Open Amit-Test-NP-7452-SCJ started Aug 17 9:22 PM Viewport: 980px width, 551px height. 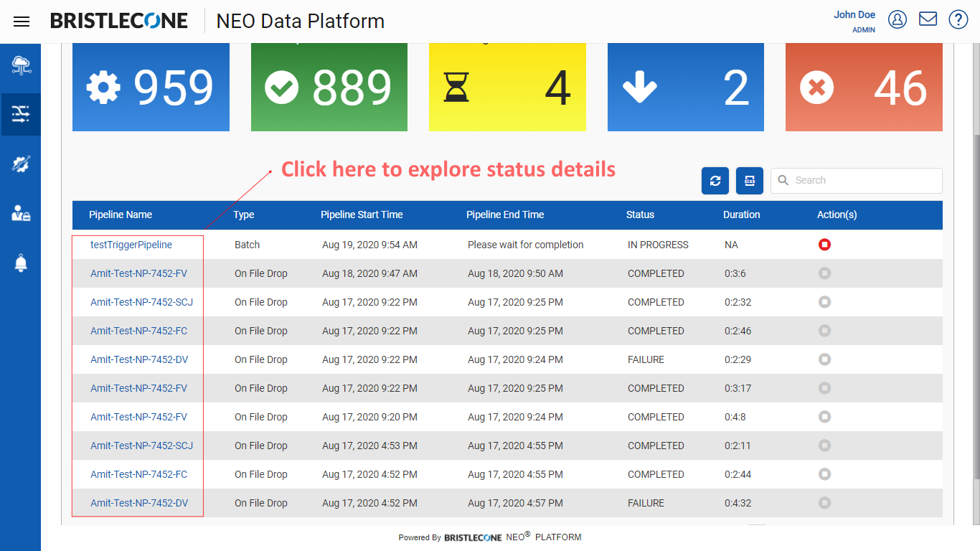coord(141,302)
